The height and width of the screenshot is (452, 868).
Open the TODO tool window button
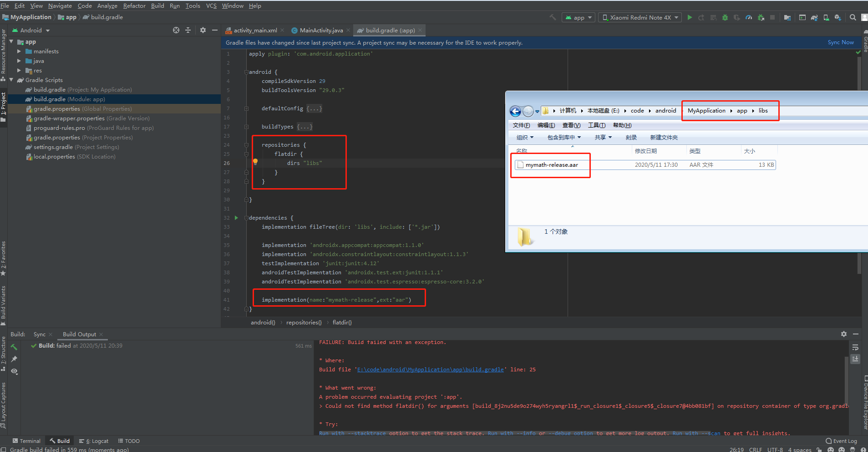pos(129,441)
